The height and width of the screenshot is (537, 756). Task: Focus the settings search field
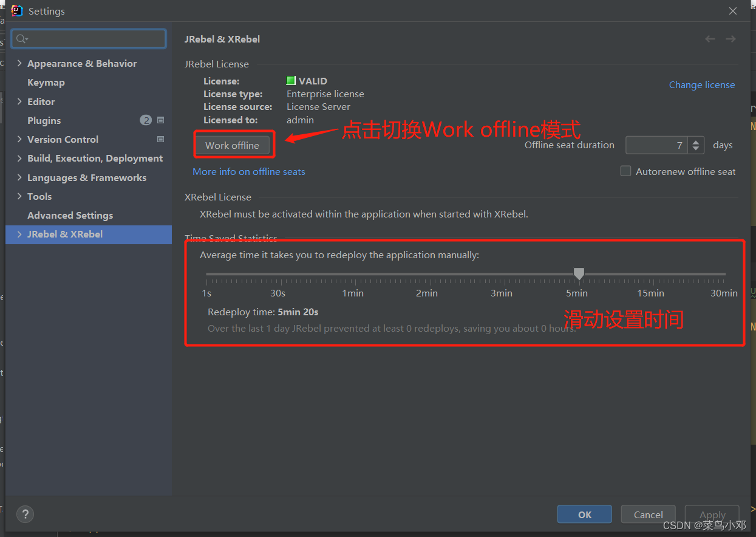pos(89,39)
